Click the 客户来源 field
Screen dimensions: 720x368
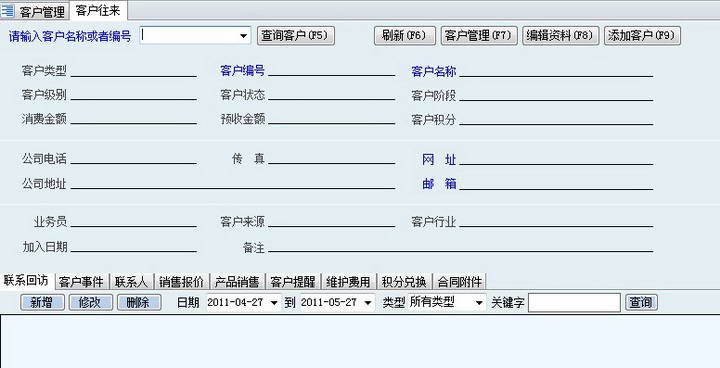point(332,221)
